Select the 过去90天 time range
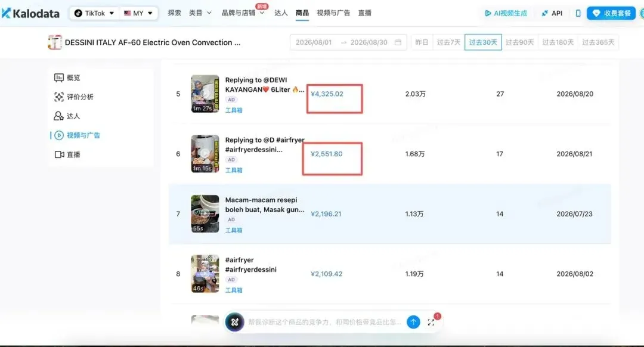The width and height of the screenshot is (644, 347). (519, 42)
